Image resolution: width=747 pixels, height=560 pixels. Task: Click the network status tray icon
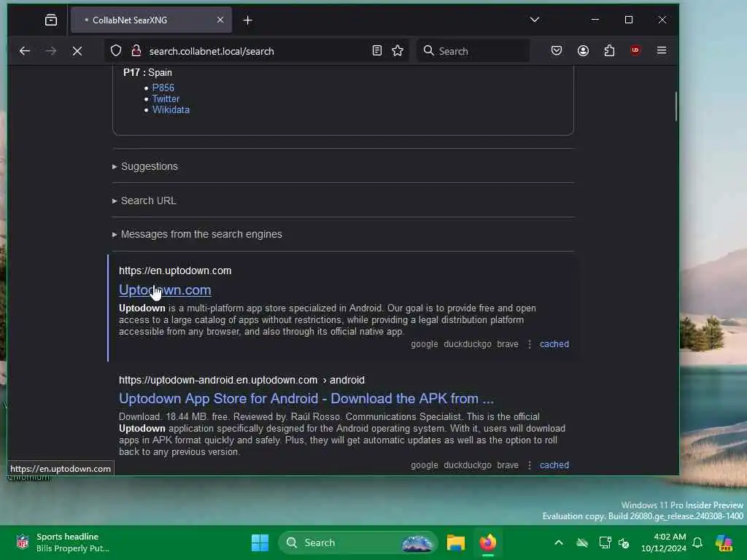tap(605, 542)
